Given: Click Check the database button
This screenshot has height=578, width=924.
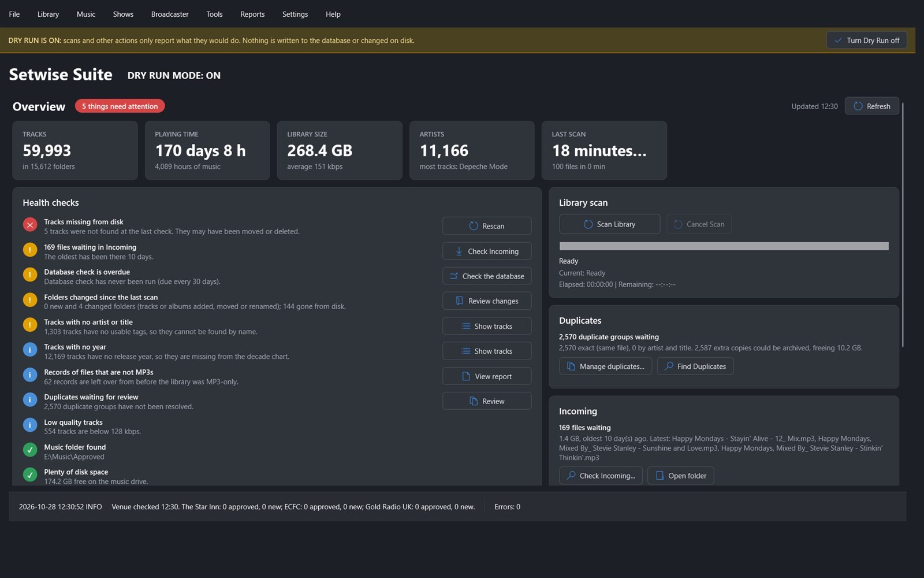Looking at the screenshot, I should [x=487, y=276].
